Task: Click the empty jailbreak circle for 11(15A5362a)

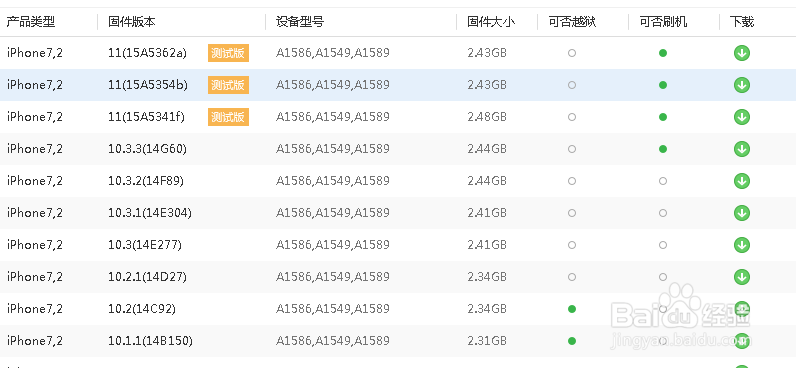Action: tap(572, 53)
